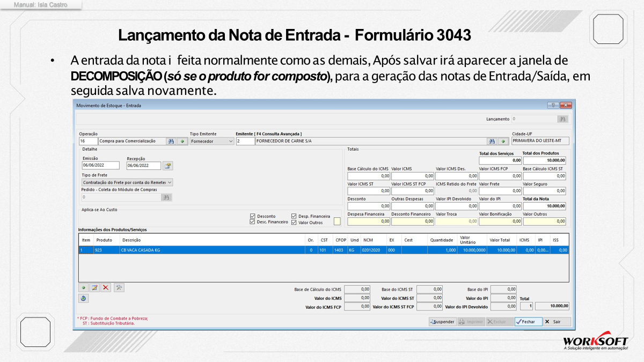Delete product row with red X icon

click(x=106, y=287)
